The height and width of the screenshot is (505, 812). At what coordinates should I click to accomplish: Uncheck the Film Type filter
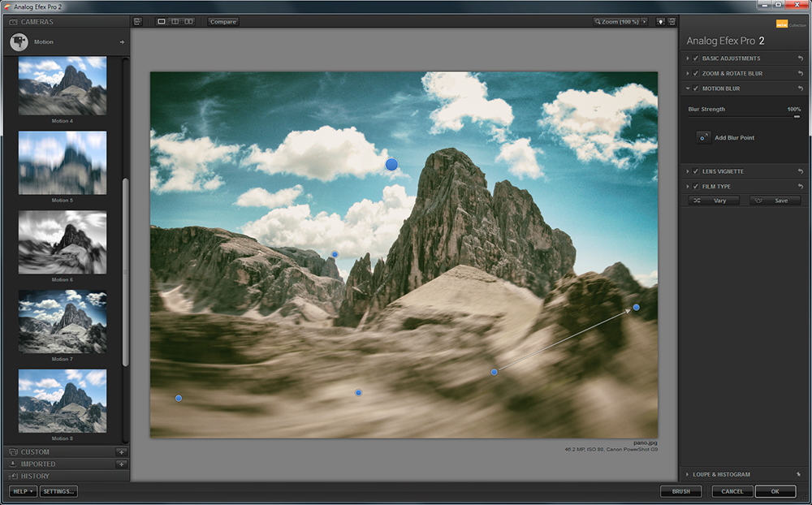tap(696, 187)
